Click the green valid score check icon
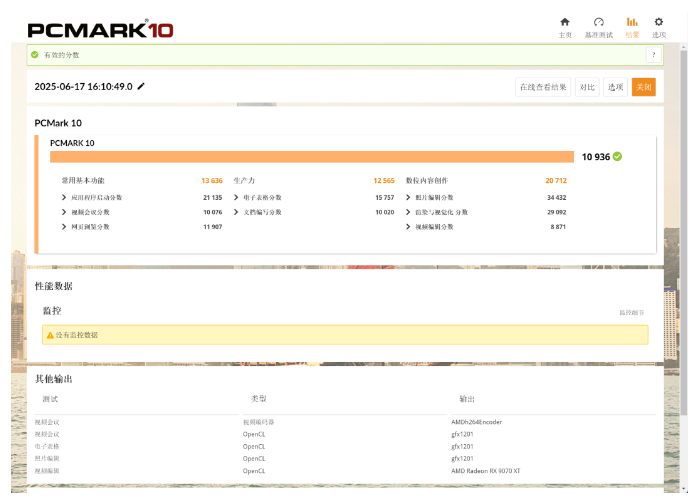This screenshot has height=503, width=689. point(35,55)
